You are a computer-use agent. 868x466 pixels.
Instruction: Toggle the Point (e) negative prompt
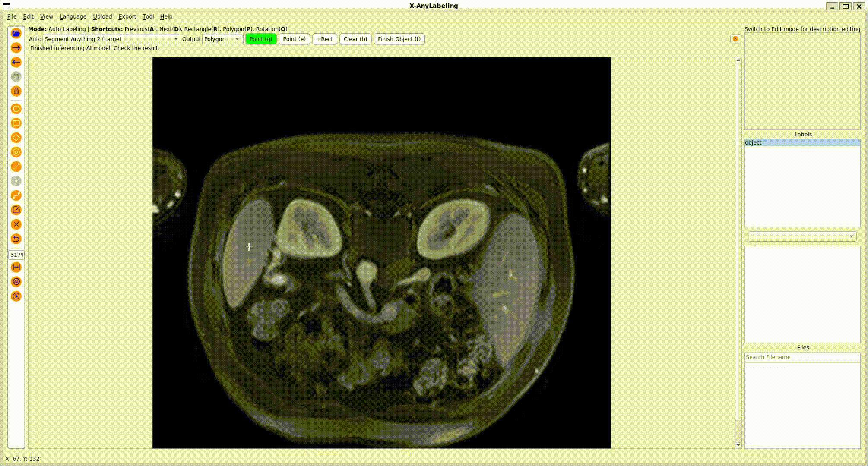click(x=294, y=39)
